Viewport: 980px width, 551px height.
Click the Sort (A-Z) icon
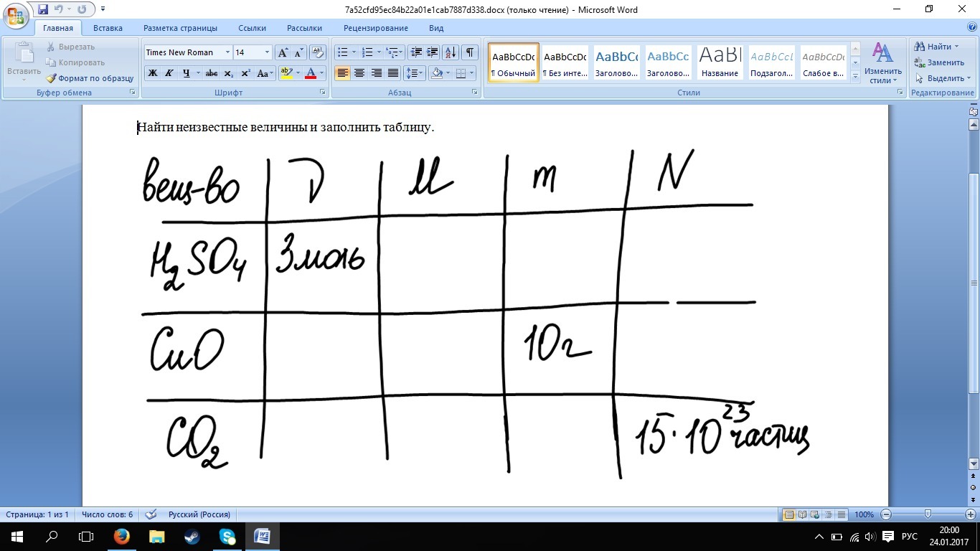coord(451,52)
